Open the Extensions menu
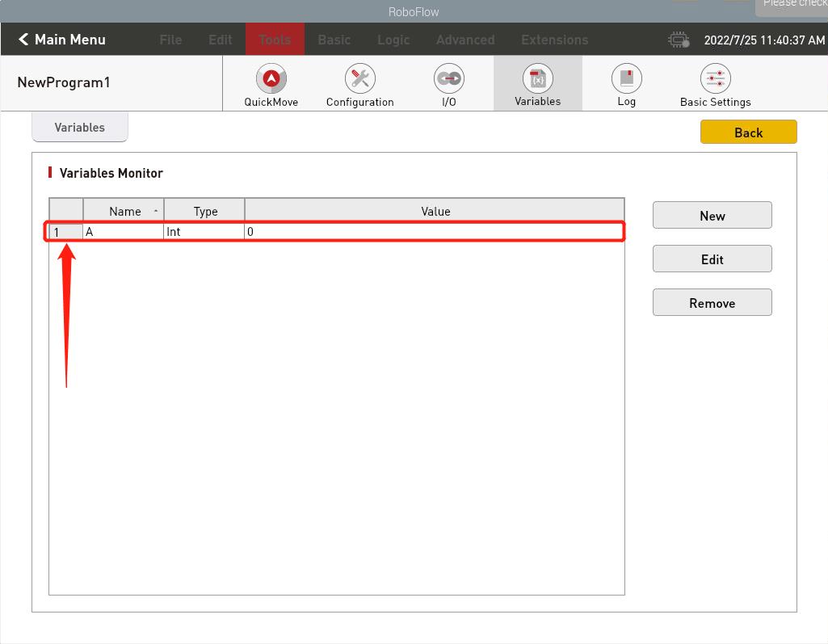This screenshot has width=828, height=644. 554,40
